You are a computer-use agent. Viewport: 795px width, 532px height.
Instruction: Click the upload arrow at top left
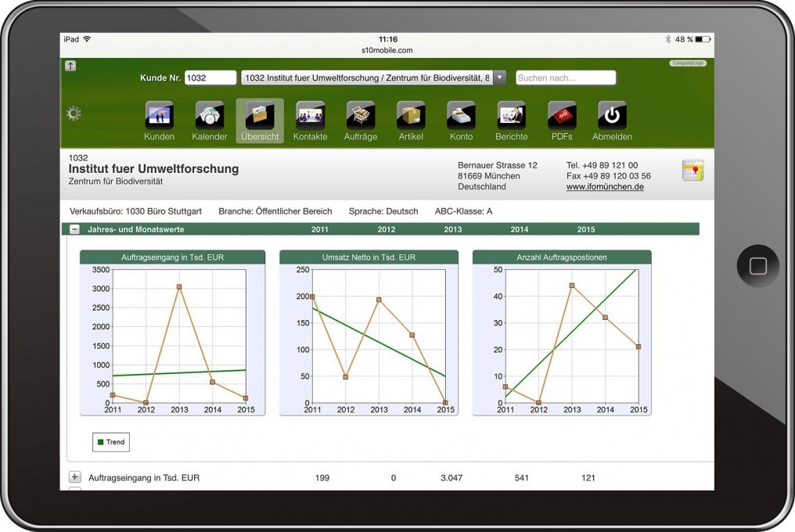(70, 66)
